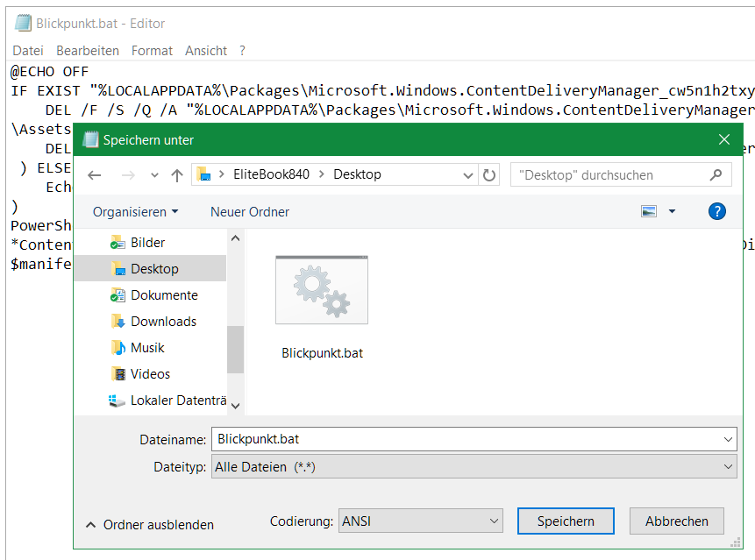Open the Codierung ANSI dropdown
This screenshot has width=755, height=560.
click(x=420, y=521)
